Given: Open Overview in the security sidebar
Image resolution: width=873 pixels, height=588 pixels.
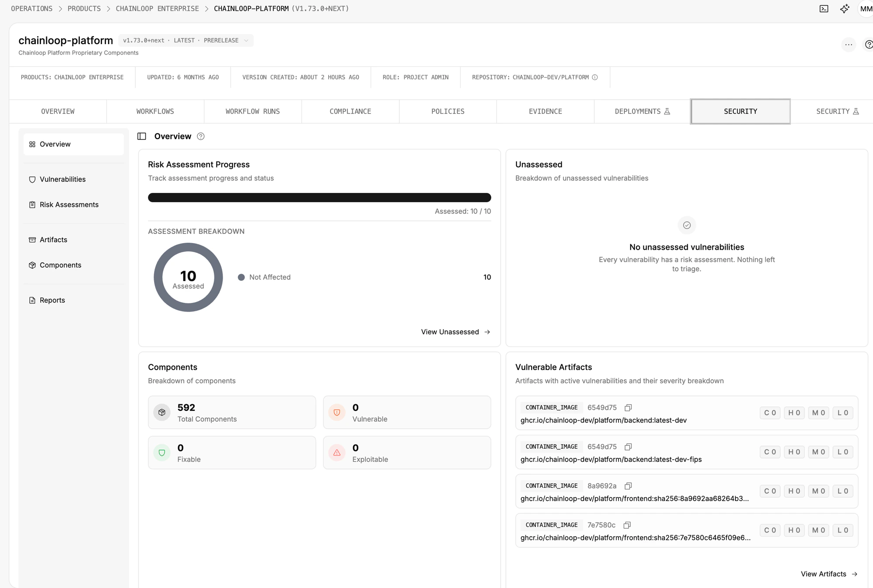Looking at the screenshot, I should 74,144.
